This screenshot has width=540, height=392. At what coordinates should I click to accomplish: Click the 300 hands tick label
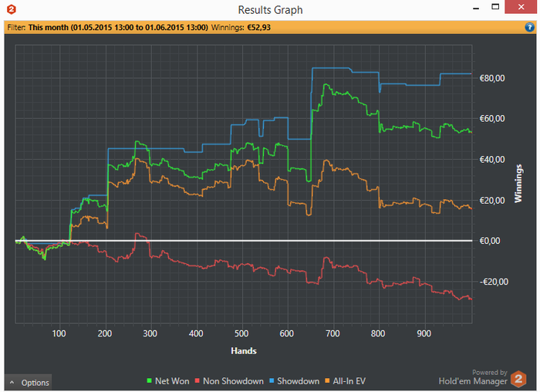(150, 333)
